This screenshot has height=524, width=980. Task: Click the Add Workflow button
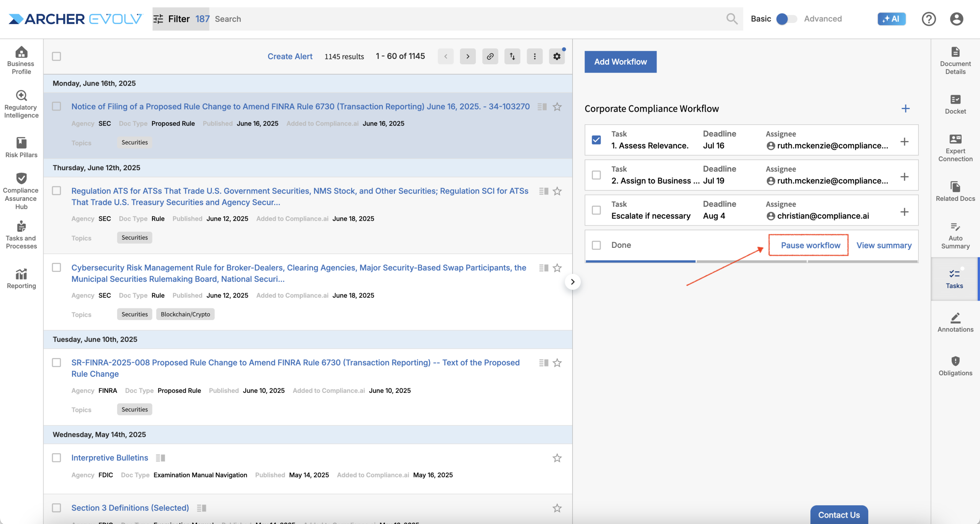click(621, 62)
